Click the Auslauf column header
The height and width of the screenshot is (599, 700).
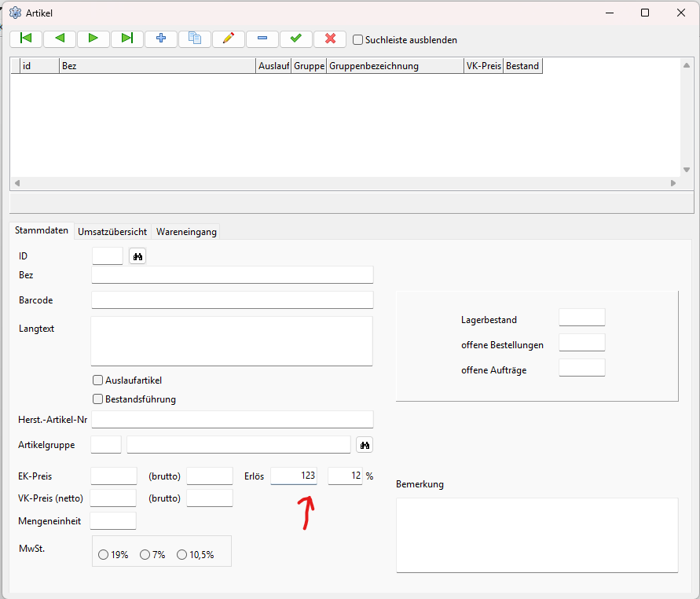pos(273,66)
